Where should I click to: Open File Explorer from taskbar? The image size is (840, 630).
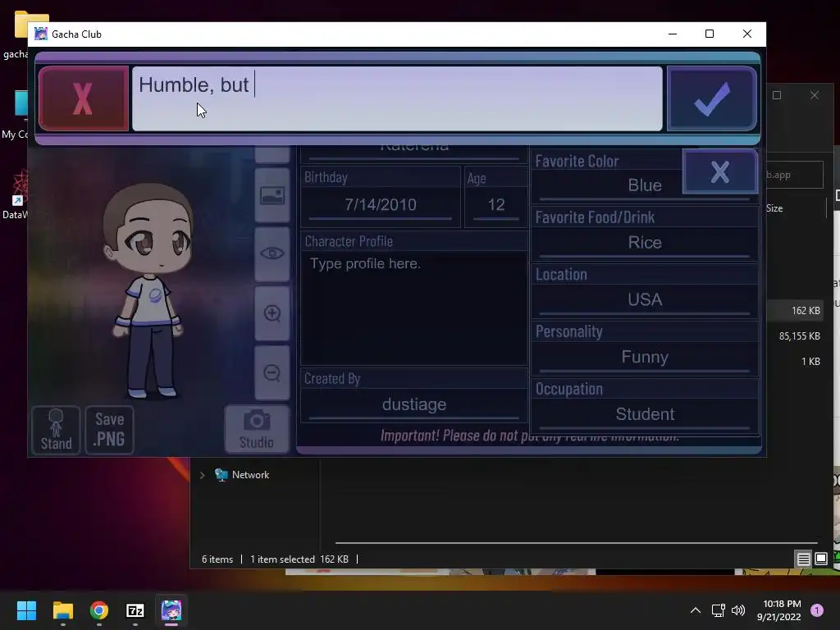62,610
